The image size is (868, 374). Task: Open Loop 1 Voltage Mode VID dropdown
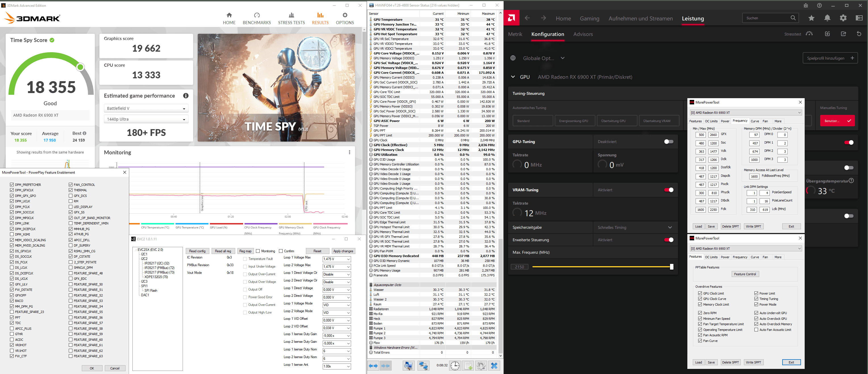336,305
